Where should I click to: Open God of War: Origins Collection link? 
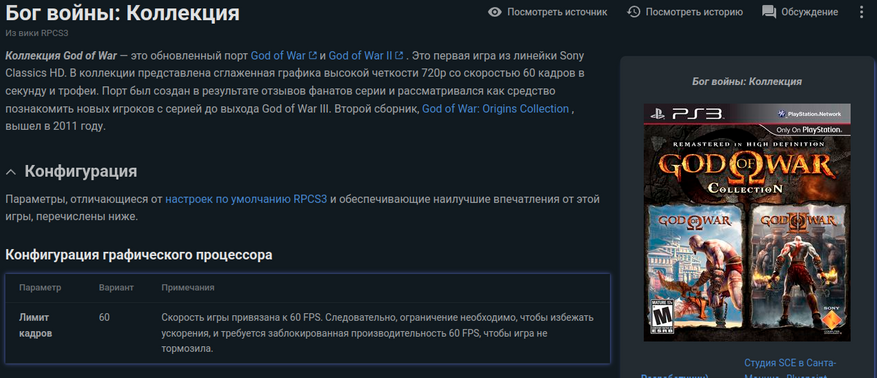[496, 109]
